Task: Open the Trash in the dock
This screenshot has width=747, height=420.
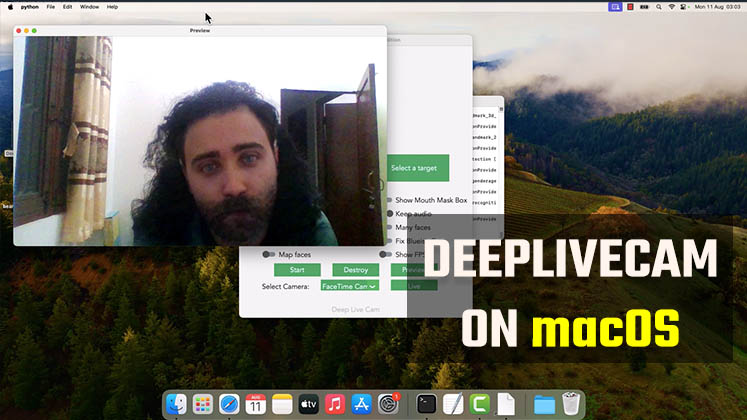Action: [571, 404]
